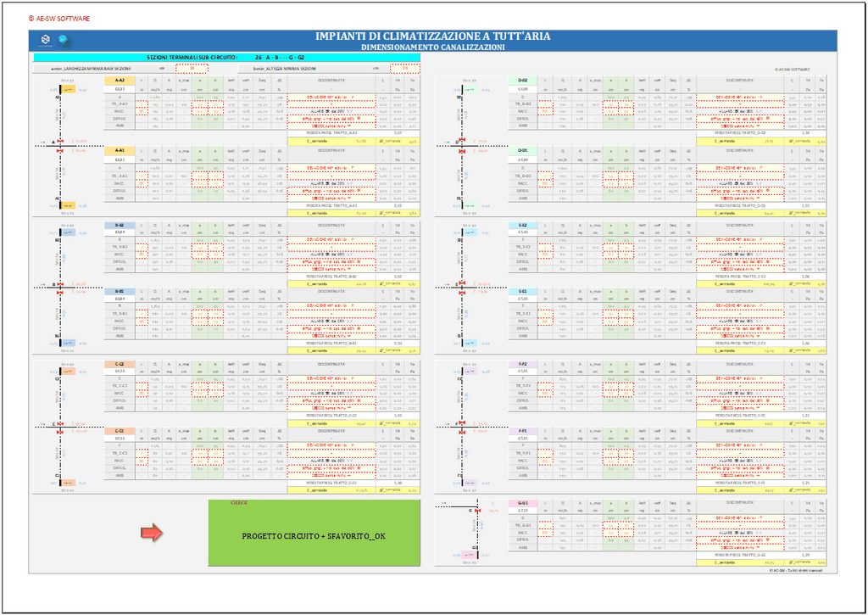
Task: Click the red valve symbol at node A
Action: [60, 142]
